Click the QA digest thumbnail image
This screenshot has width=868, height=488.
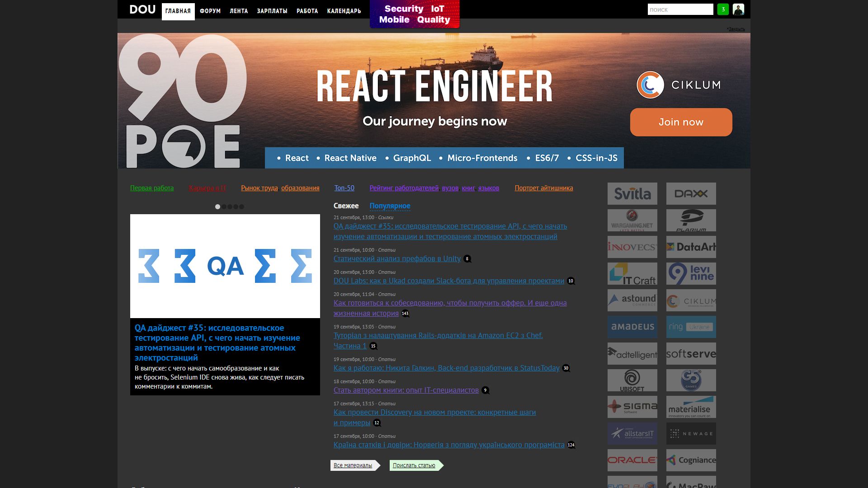point(225,266)
